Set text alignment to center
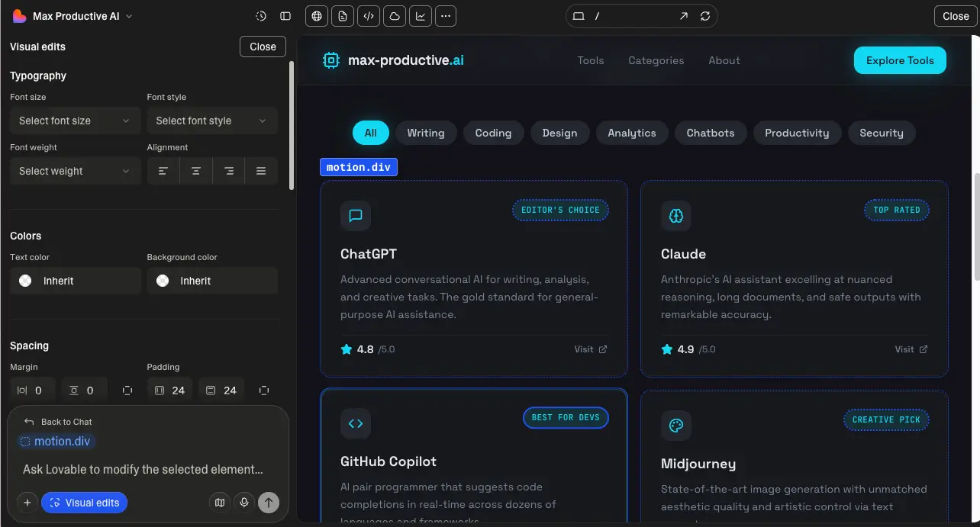The image size is (980, 527). click(196, 171)
